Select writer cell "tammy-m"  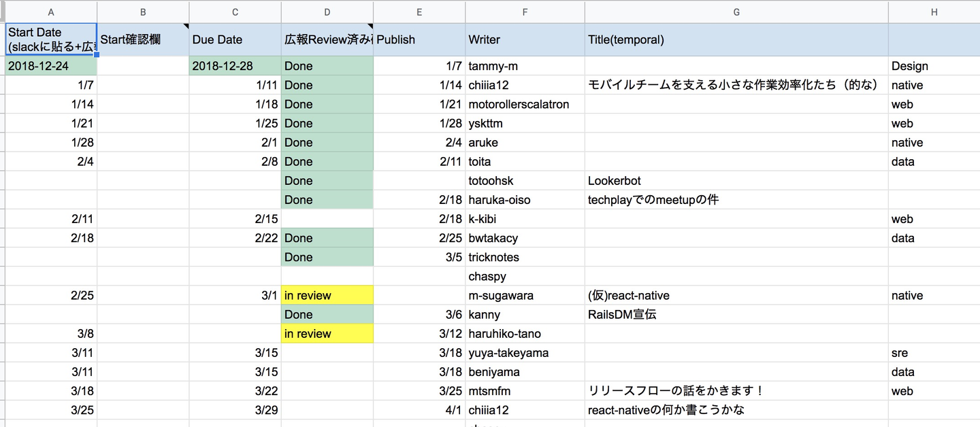525,66
